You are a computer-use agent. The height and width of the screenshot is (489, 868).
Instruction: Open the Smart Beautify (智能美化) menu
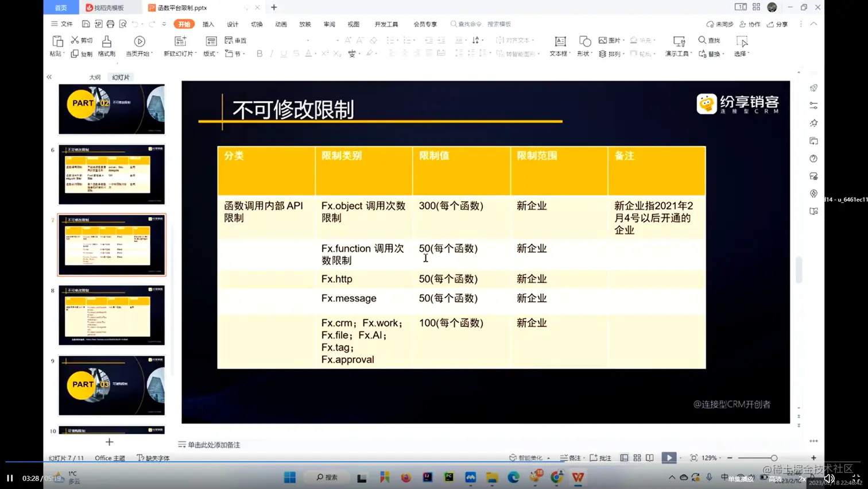point(529,458)
